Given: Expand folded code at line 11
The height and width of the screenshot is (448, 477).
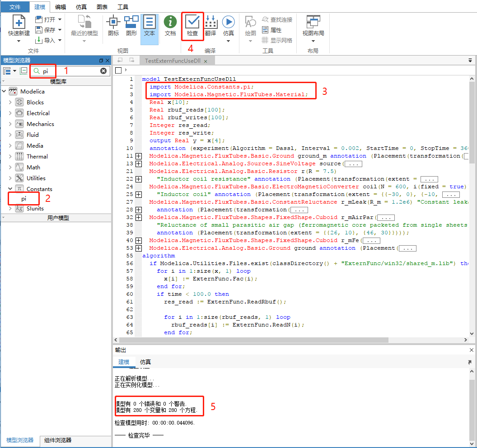Looking at the screenshot, I should (139, 156).
